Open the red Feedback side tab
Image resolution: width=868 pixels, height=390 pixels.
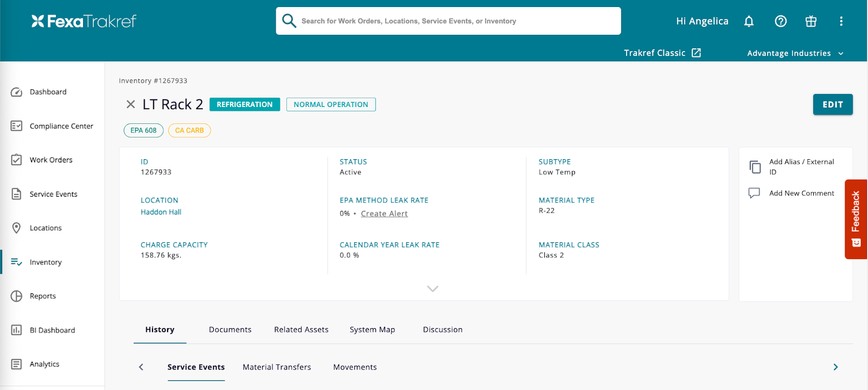(x=856, y=219)
